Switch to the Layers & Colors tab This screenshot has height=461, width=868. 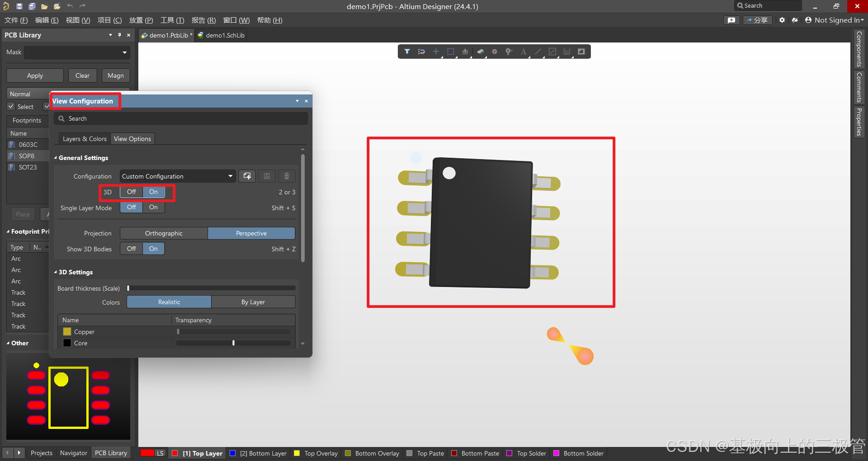85,139
